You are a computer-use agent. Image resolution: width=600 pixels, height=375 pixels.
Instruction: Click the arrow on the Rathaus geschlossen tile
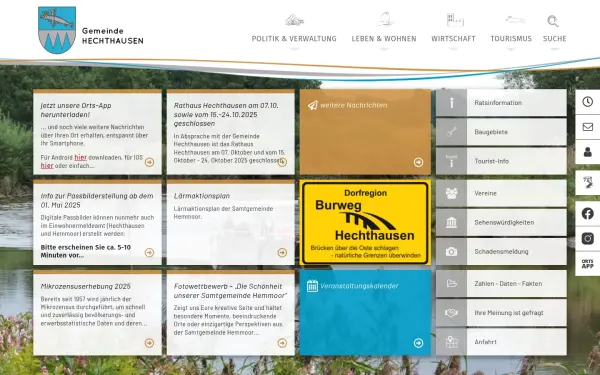(x=282, y=162)
